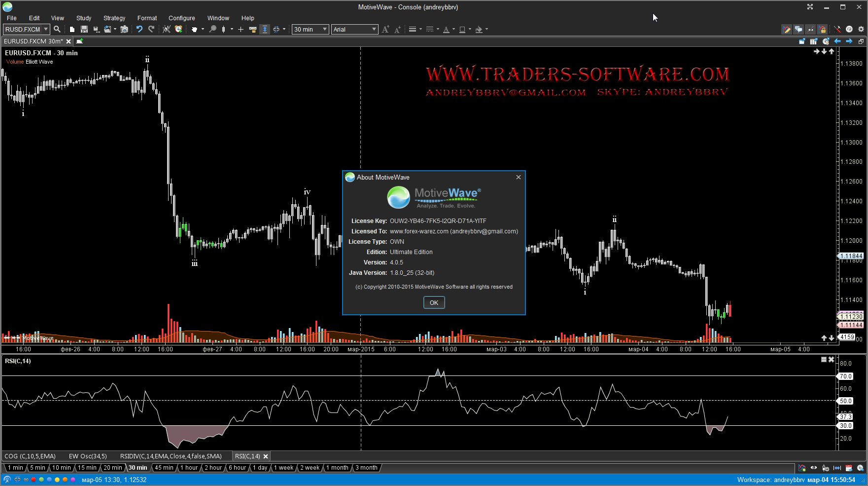Click the search magnifier icon beside symbol box
The width and height of the screenshot is (868, 486).
click(57, 29)
